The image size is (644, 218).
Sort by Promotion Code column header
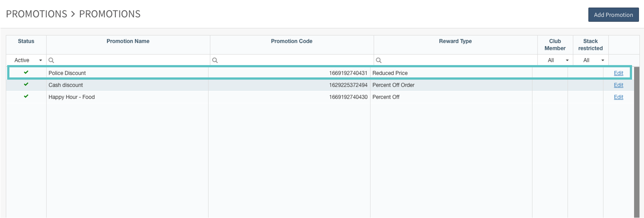point(291,41)
